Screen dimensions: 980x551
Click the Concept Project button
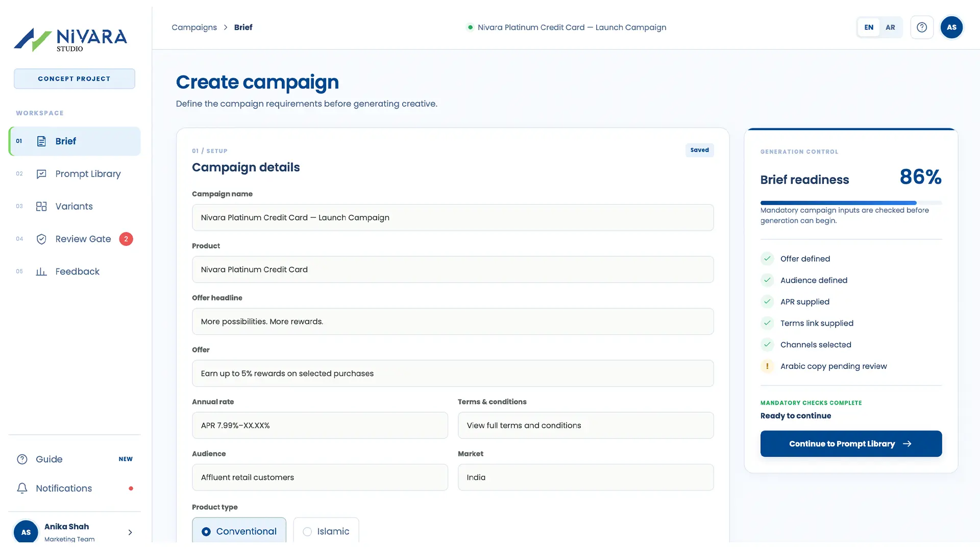point(75,79)
